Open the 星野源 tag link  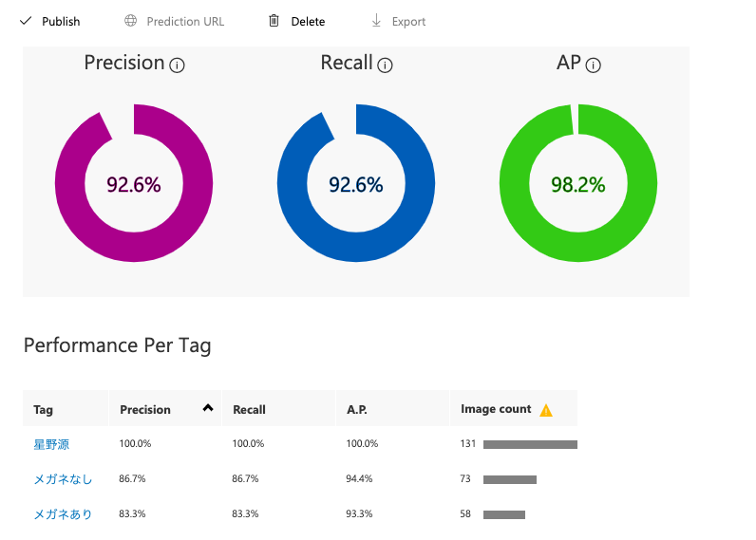pos(51,444)
